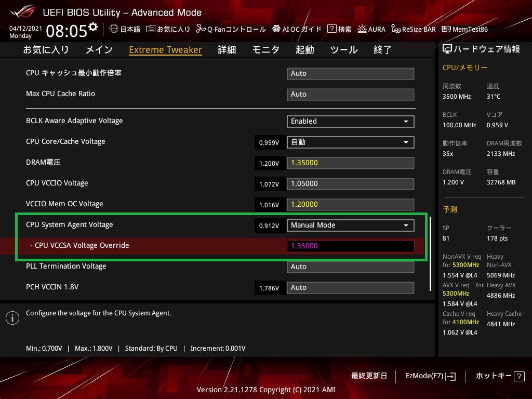This screenshot has height=399, width=532.
Task: Click the hardware info monitor icon
Action: pos(447,49)
